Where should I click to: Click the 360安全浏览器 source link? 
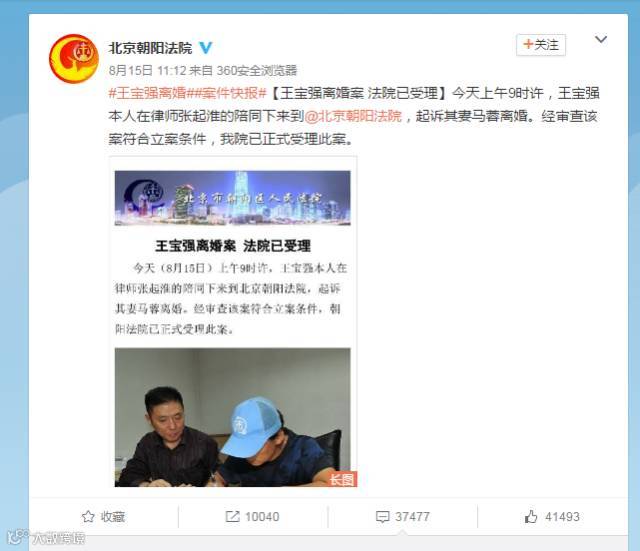click(x=257, y=71)
